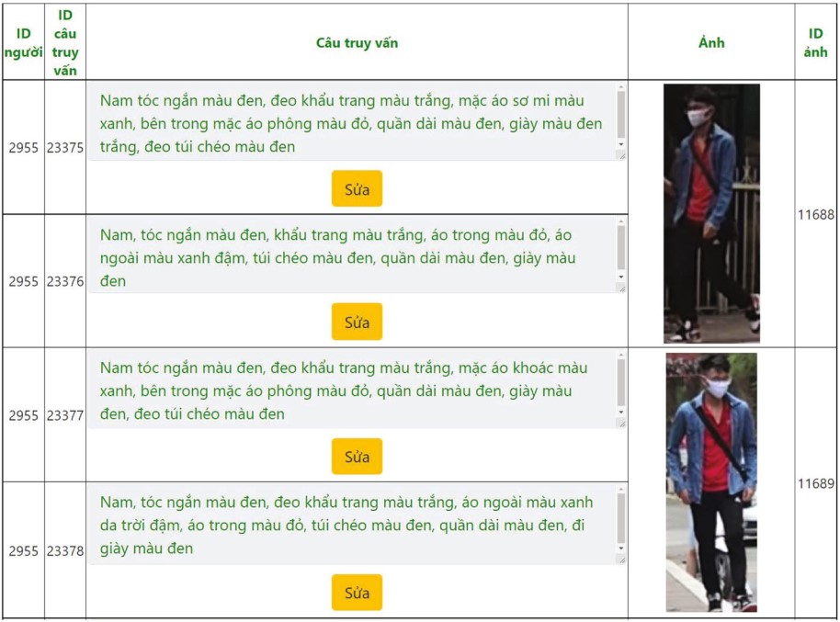The image size is (840, 622).
Task: Click the scrollbar of query 23375 text box
Action: [621, 114]
